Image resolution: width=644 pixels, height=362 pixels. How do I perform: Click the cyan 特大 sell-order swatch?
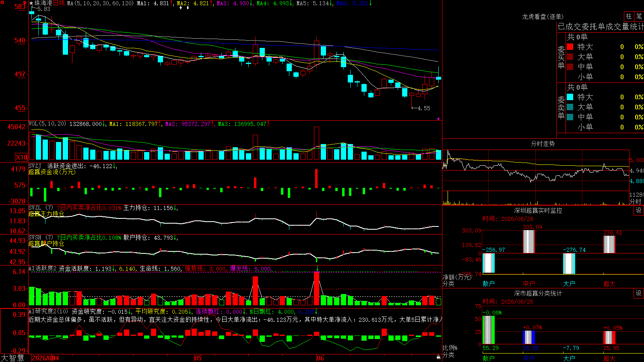click(570, 97)
